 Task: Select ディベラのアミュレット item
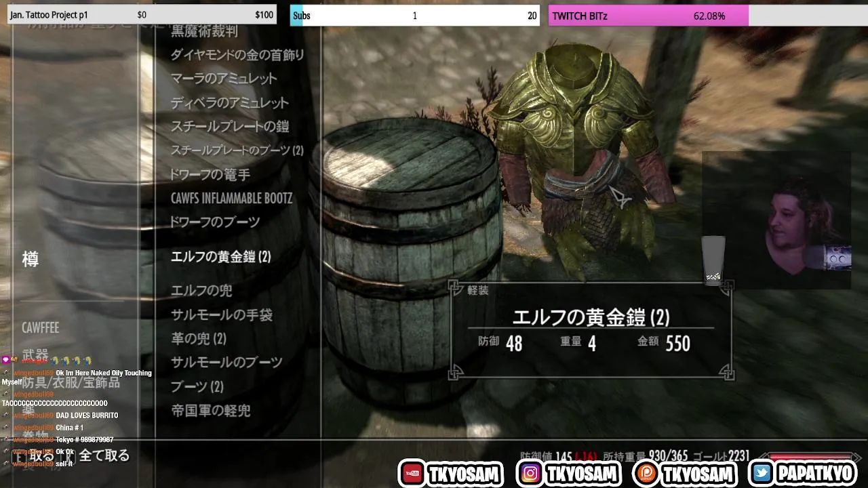click(x=230, y=103)
